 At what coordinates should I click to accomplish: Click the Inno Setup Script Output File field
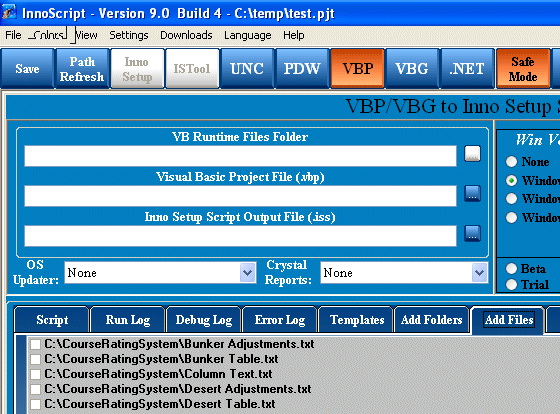click(x=240, y=236)
